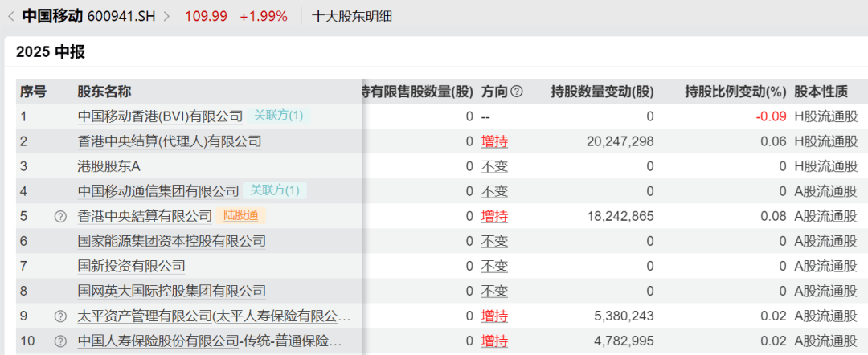This screenshot has width=868, height=355.
Task: Open 香港中央结算(代理人)有限公司 shareholder link
Action: click(170, 141)
